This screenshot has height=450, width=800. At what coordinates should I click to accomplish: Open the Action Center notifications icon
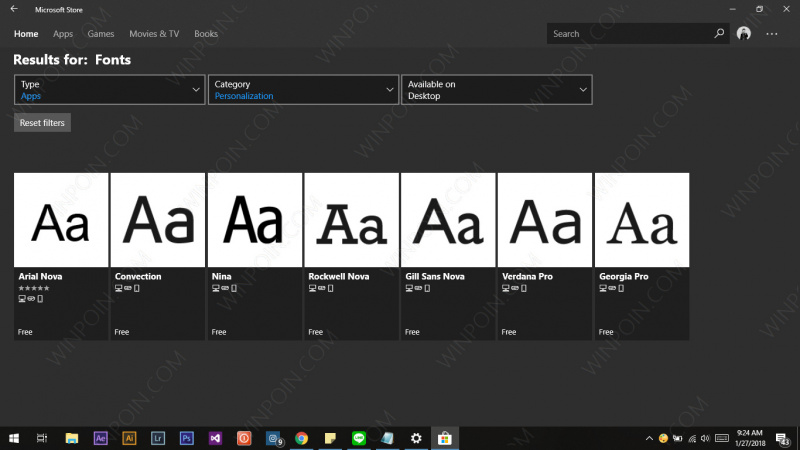coord(783,439)
